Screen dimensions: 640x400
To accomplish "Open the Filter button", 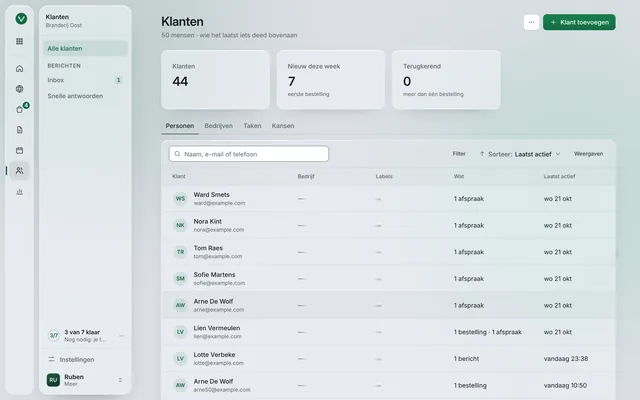I will [459, 154].
